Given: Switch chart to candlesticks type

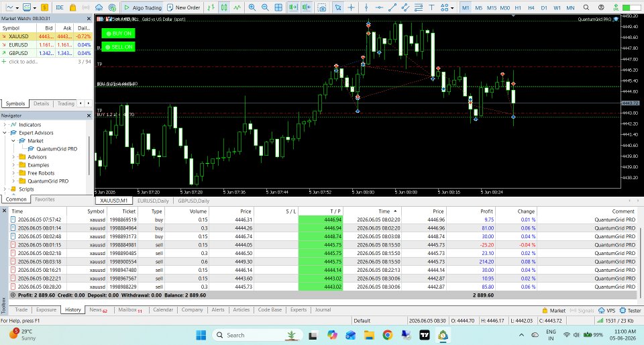Looking at the screenshot, I should pyautogui.click(x=224, y=7).
